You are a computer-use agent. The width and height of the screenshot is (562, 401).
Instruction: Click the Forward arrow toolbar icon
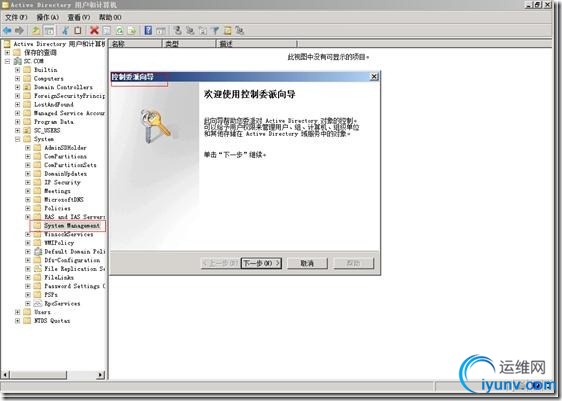pyautogui.click(x=20, y=31)
